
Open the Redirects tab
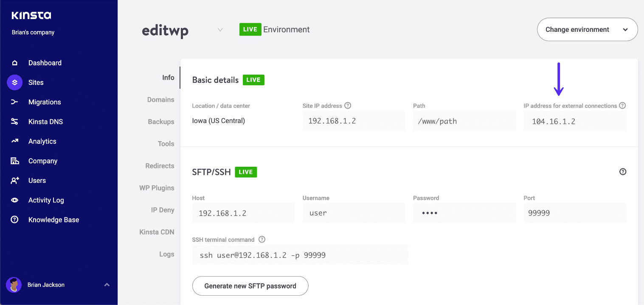coord(160,166)
